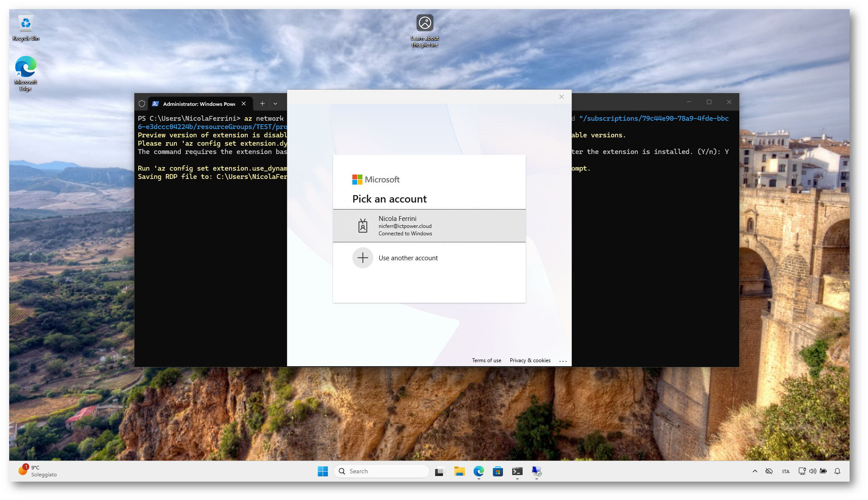Open the Windows Start menu
Viewport: 868px width, 500px height.
(323, 471)
